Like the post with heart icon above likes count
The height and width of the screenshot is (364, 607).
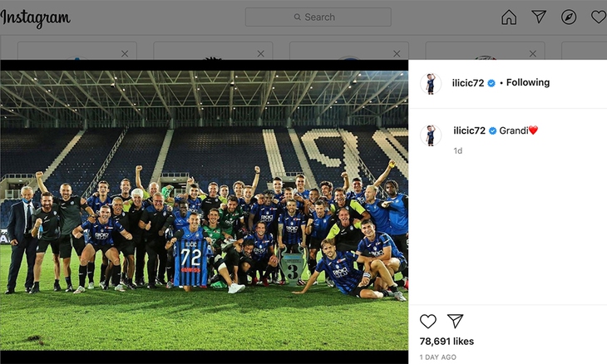pos(427,321)
